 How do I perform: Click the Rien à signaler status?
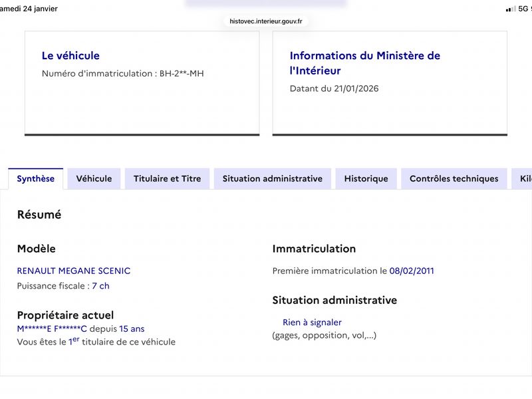pyautogui.click(x=312, y=323)
